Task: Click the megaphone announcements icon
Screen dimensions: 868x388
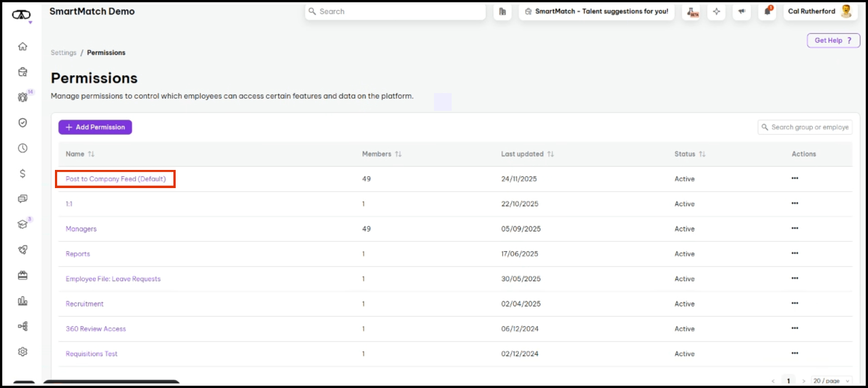Action: (x=742, y=11)
